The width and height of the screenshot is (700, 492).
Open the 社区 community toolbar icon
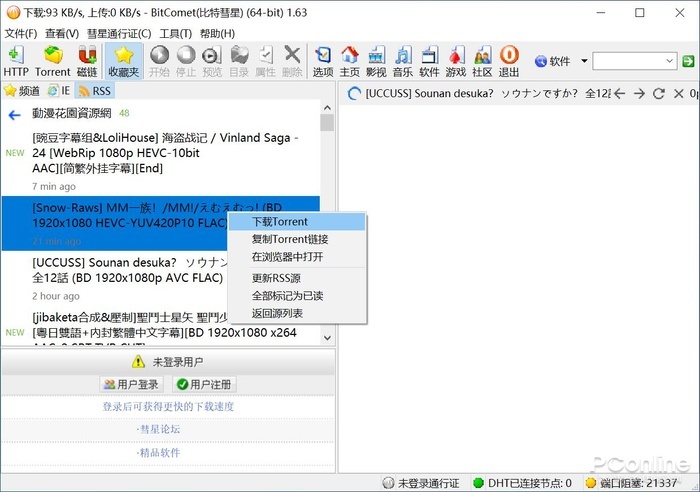coord(482,61)
